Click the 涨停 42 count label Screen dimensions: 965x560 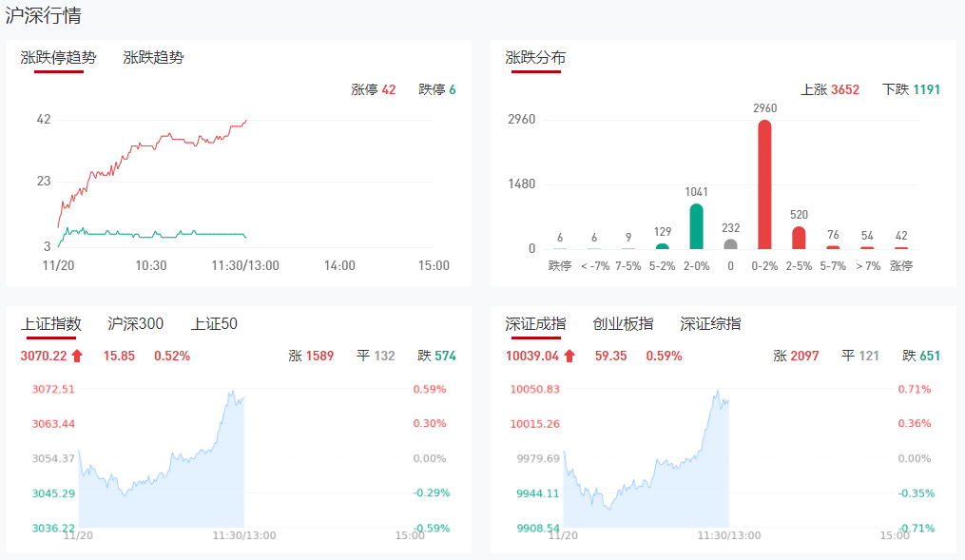click(x=374, y=89)
